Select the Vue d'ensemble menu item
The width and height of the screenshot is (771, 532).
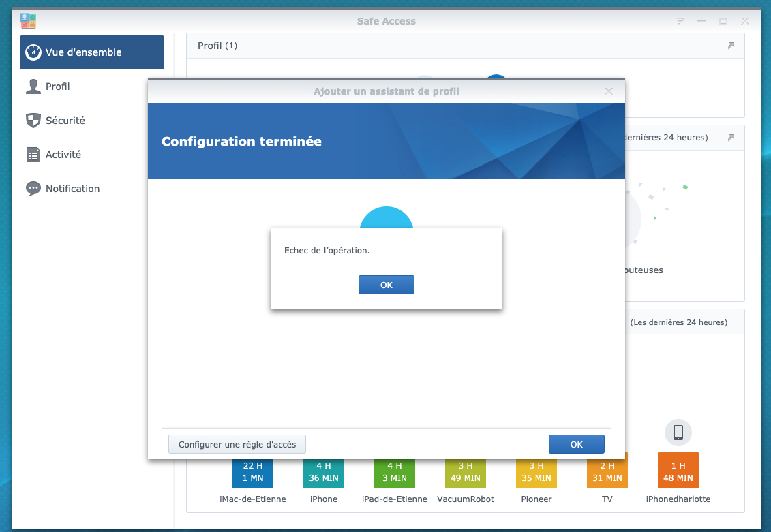coord(92,52)
